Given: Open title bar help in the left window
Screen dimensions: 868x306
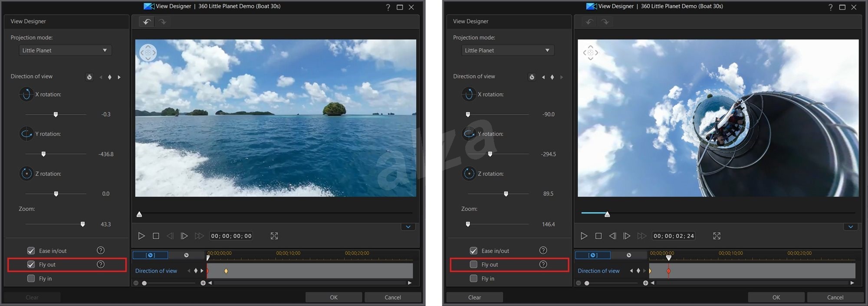Looking at the screenshot, I should click(388, 7).
